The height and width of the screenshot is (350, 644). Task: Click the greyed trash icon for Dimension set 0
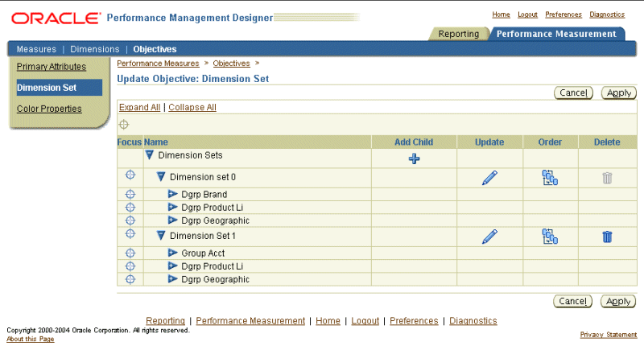click(x=607, y=178)
